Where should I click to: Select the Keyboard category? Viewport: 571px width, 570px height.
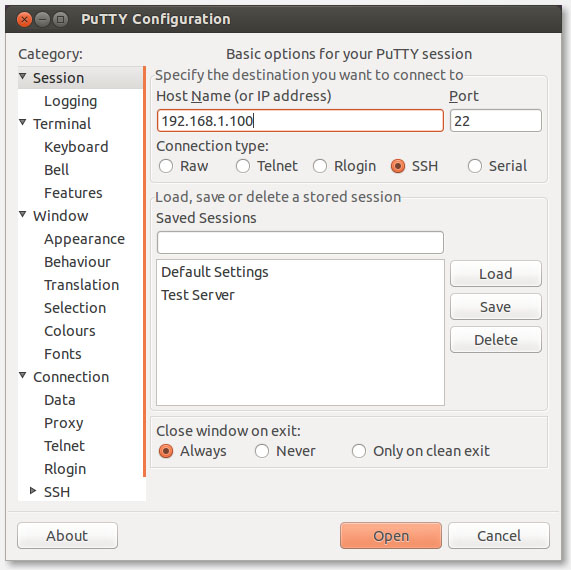point(76,147)
